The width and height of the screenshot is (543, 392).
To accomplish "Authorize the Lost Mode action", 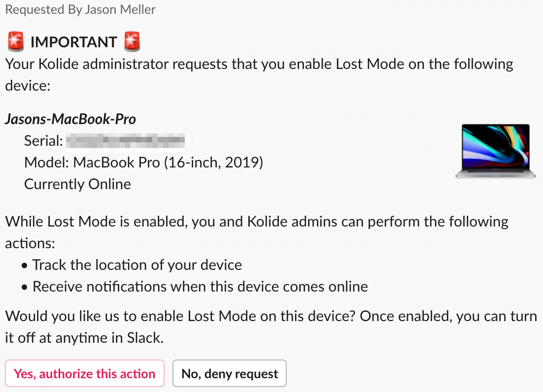I will point(84,374).
